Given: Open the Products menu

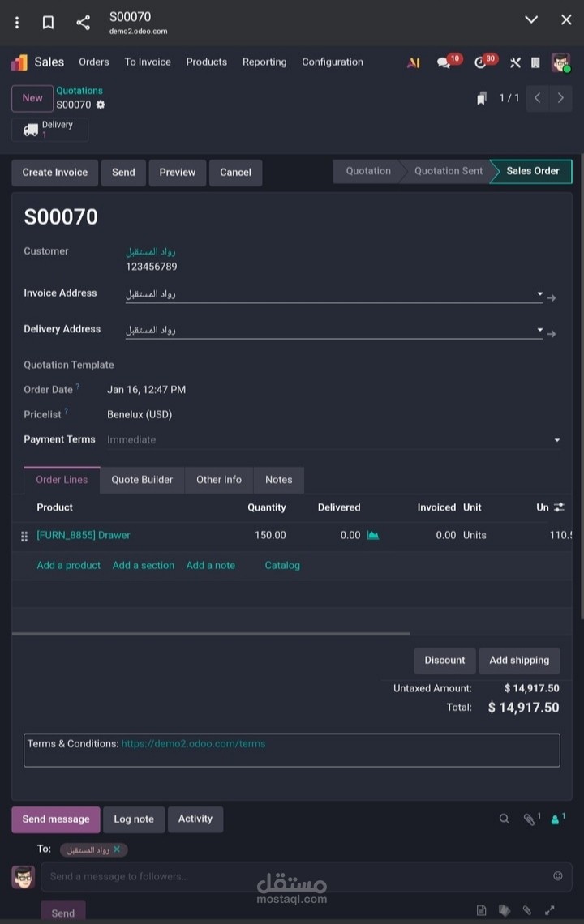Looking at the screenshot, I should point(207,62).
